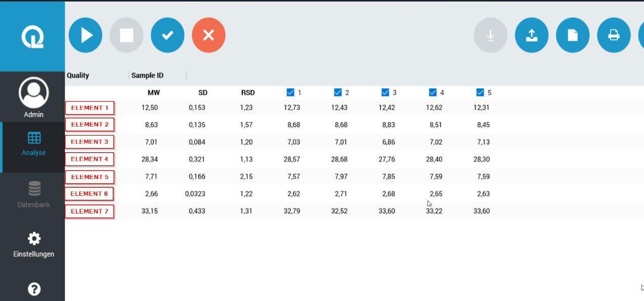Click measurement value 33,22
Image resolution: width=644 pixels, height=301 pixels.
click(x=435, y=211)
